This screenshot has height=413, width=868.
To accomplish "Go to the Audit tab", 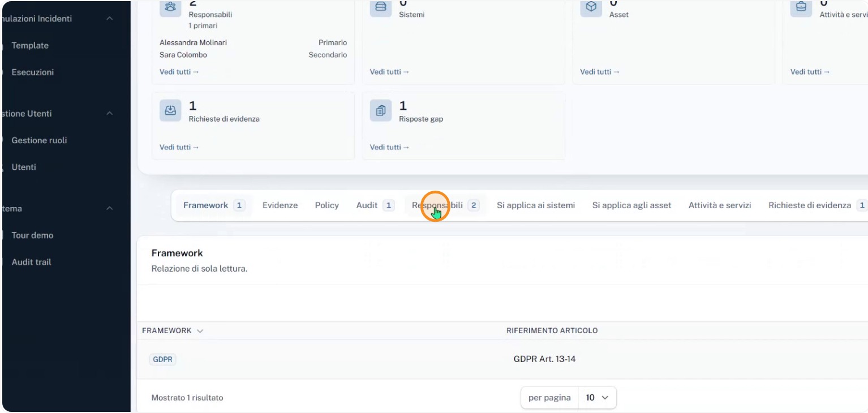I will point(375,205).
